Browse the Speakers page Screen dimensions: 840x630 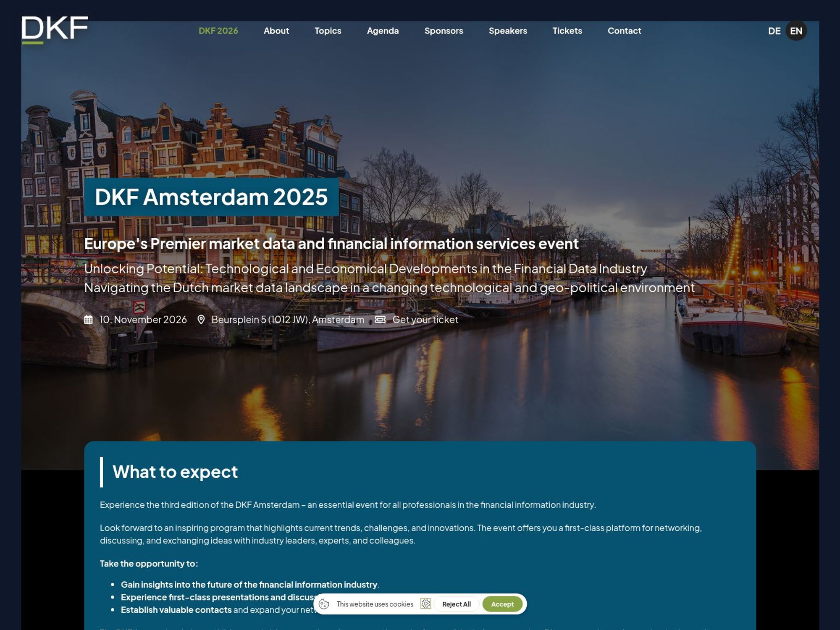(508, 31)
